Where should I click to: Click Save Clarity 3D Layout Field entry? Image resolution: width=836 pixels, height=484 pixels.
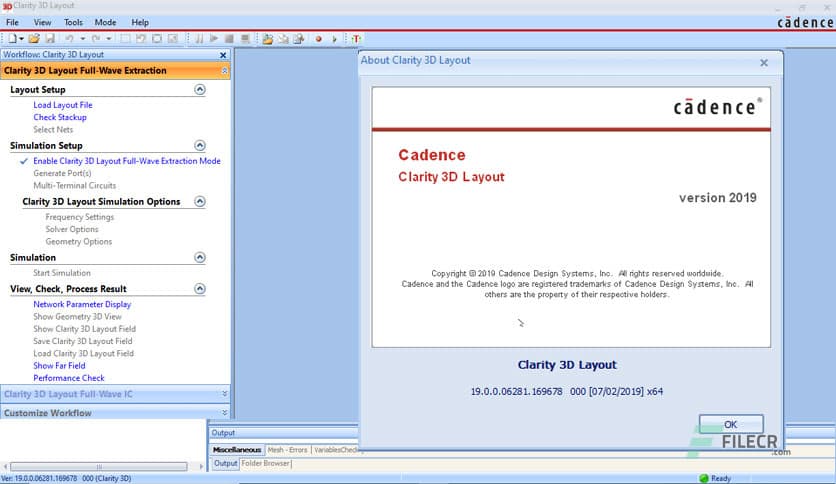[83, 341]
